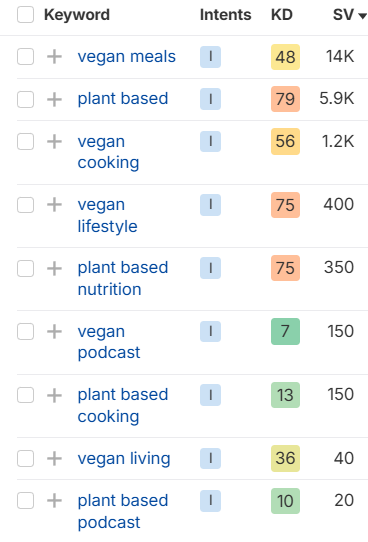Click the plus icon beside vegan meals

(x=54, y=57)
